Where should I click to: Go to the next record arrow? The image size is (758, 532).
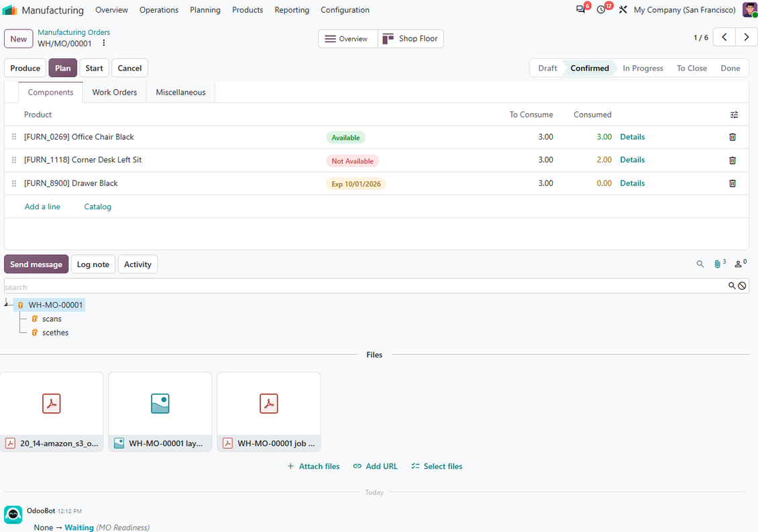[747, 38]
